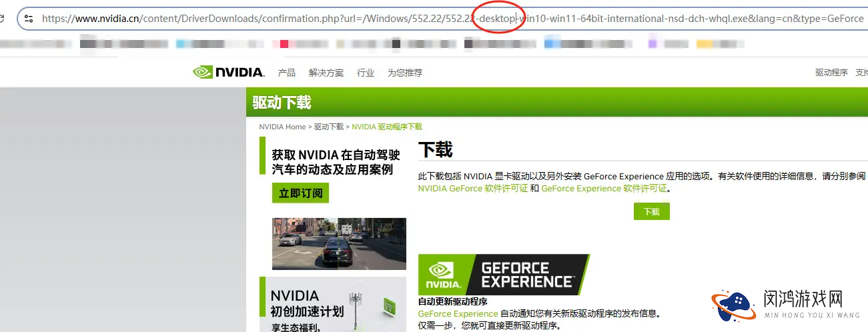This screenshot has width=868, height=332.
Task: Open the 行业 menu
Action: (366, 73)
